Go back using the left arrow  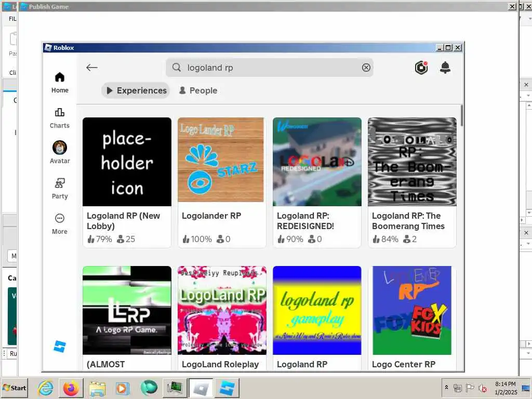pos(91,68)
